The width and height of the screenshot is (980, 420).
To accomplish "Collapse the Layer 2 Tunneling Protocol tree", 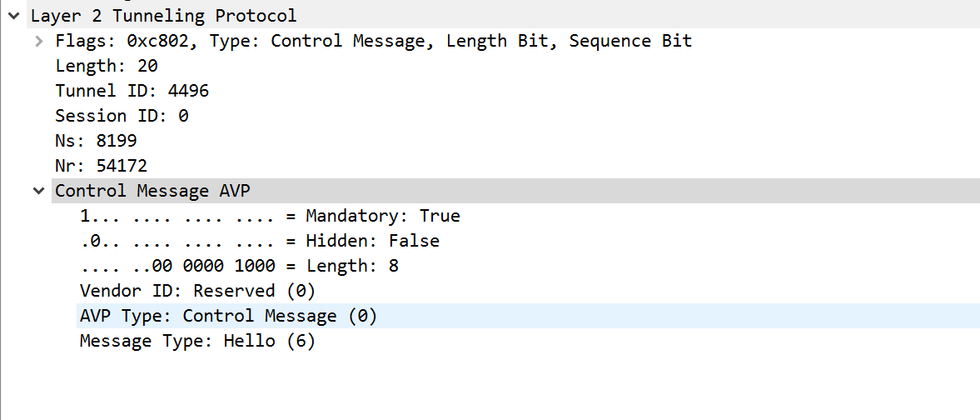I will 13,16.
